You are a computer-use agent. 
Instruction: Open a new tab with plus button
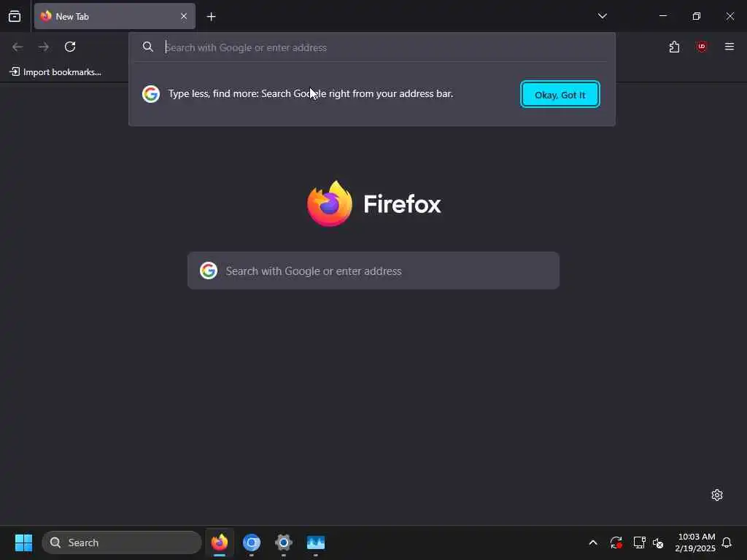211,17
